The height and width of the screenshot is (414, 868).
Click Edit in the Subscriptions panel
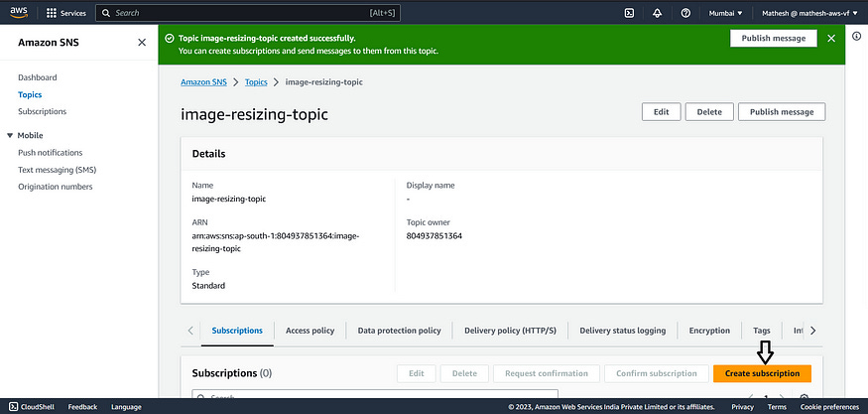pyautogui.click(x=417, y=373)
